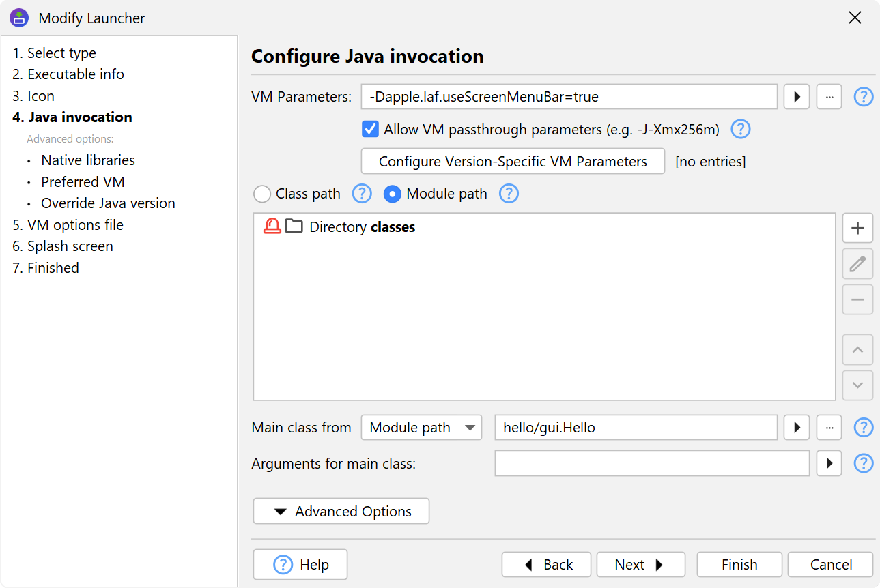Select the Module path radio button
The height and width of the screenshot is (588, 880).
click(x=393, y=194)
